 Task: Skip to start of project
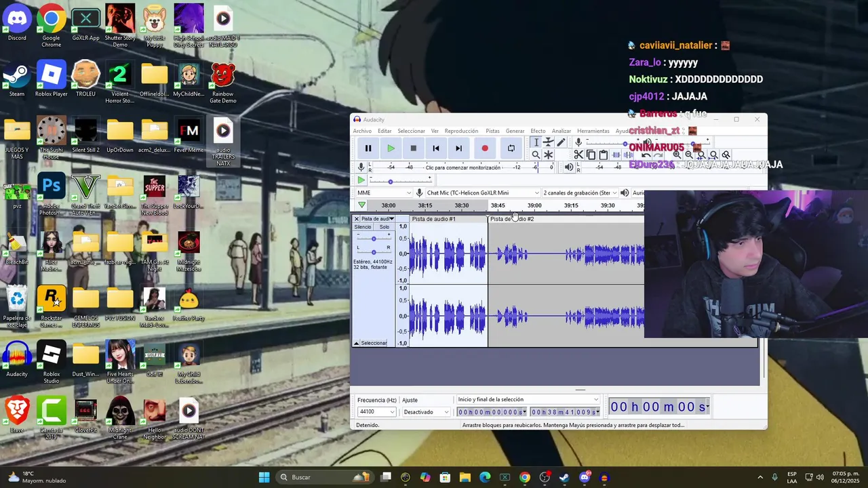[x=436, y=148]
